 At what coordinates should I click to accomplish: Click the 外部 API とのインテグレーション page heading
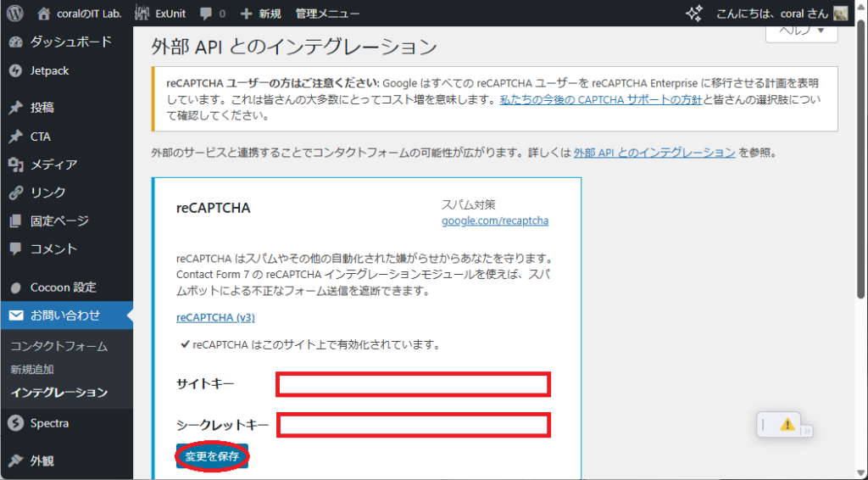[294, 47]
